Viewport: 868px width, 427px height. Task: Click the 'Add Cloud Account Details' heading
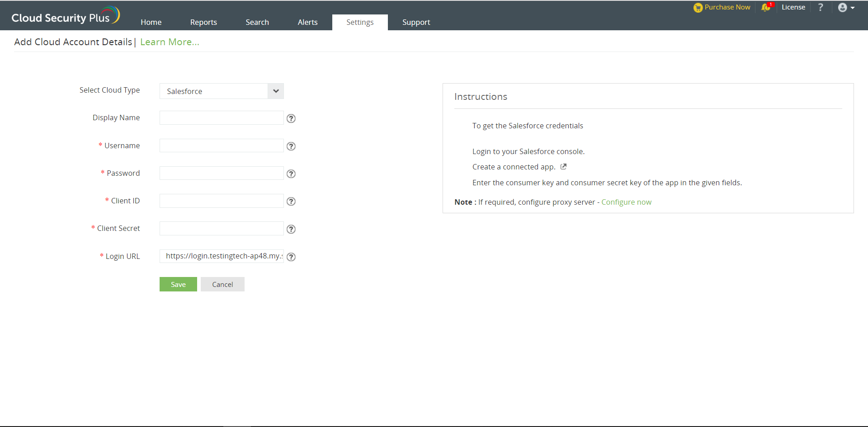point(73,42)
